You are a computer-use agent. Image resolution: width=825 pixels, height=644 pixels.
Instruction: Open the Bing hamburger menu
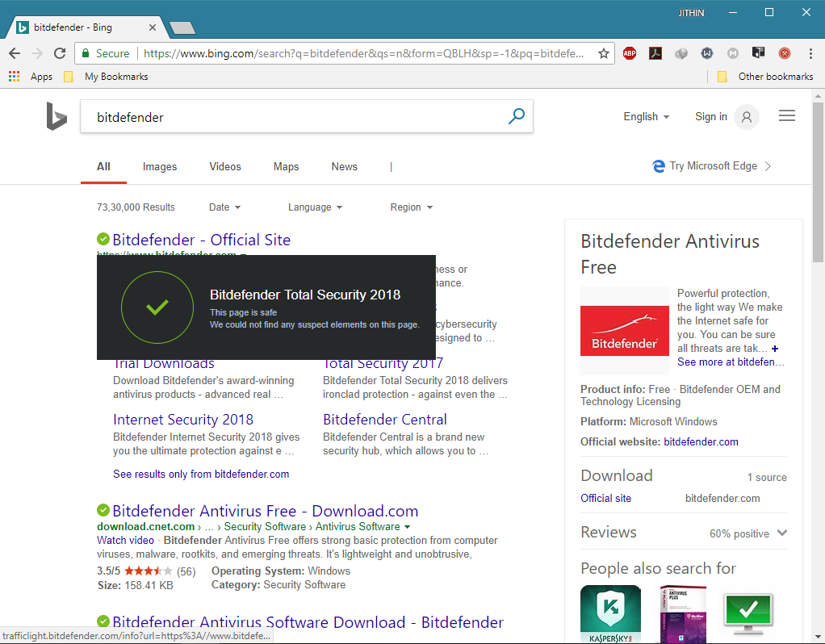coord(786,115)
